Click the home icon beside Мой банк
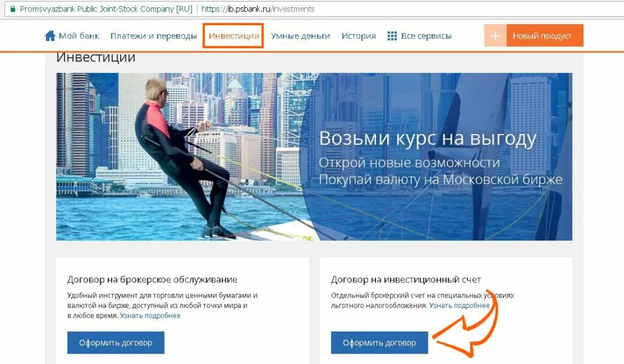The height and width of the screenshot is (364, 624). (x=50, y=36)
